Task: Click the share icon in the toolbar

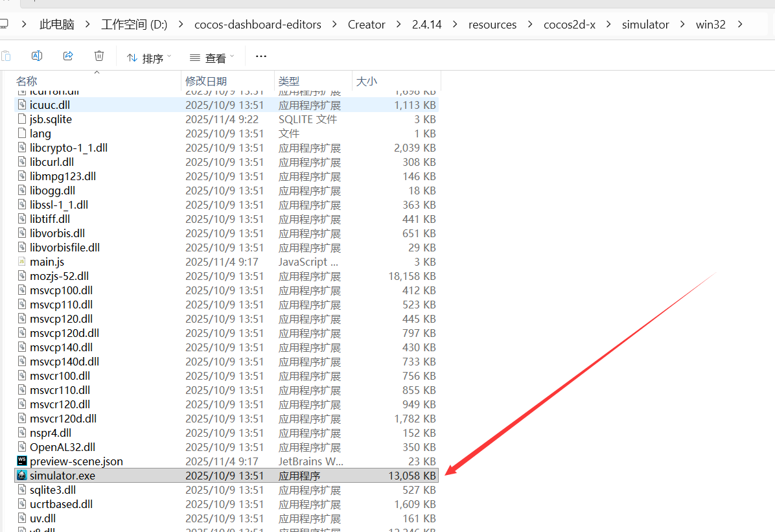Action: pyautogui.click(x=68, y=56)
